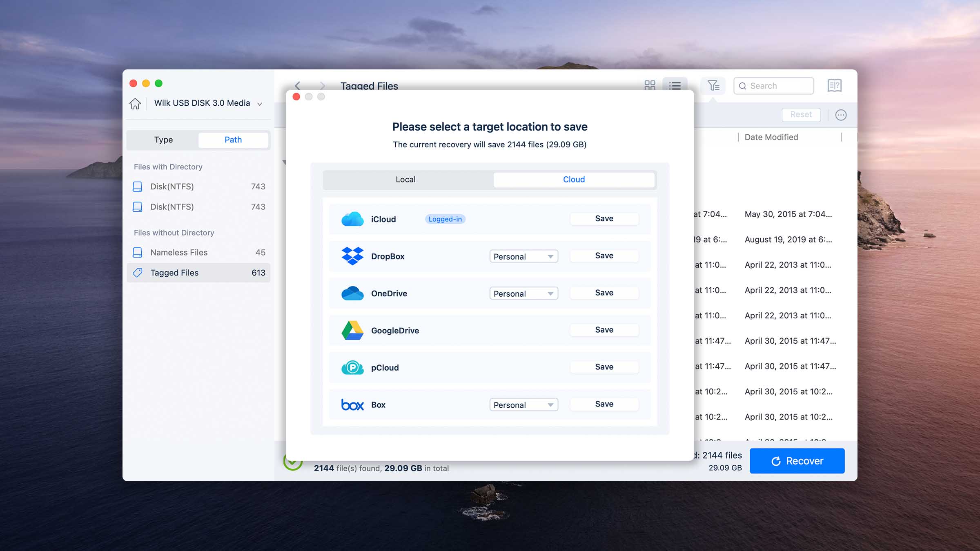Select the May 30, 2015 date row
The image size is (980, 551).
pyautogui.click(x=788, y=214)
